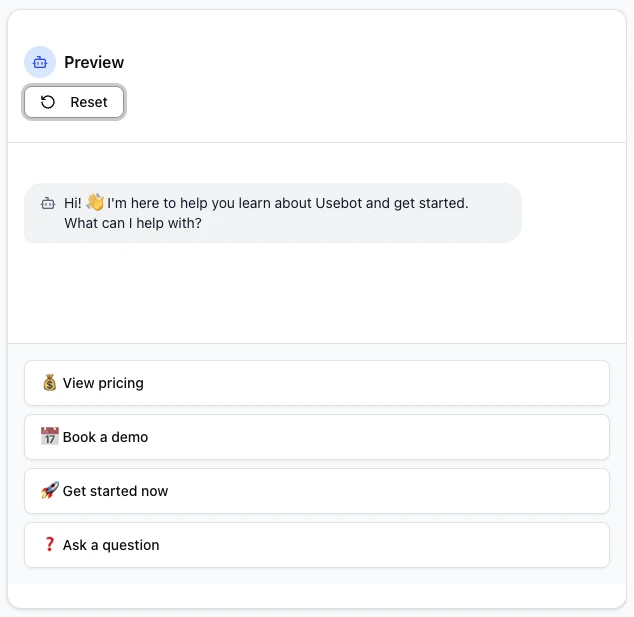Click the blue bot avatar beside Preview
The image size is (634, 617).
pyautogui.click(x=40, y=62)
